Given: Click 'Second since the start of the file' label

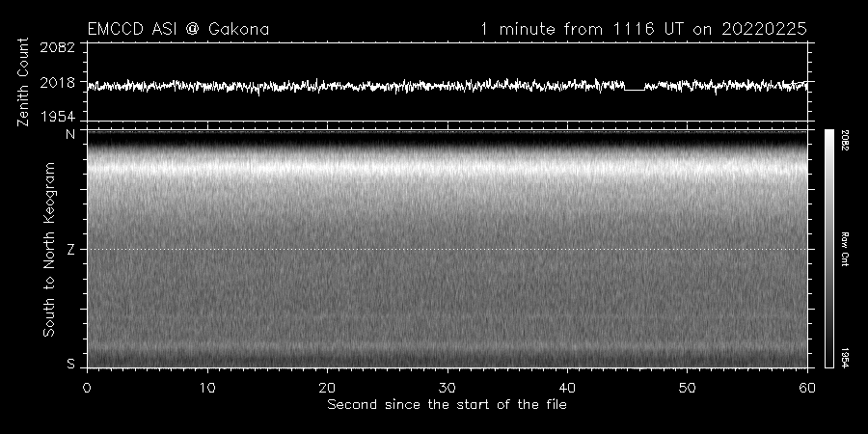Looking at the screenshot, I should (x=447, y=405).
